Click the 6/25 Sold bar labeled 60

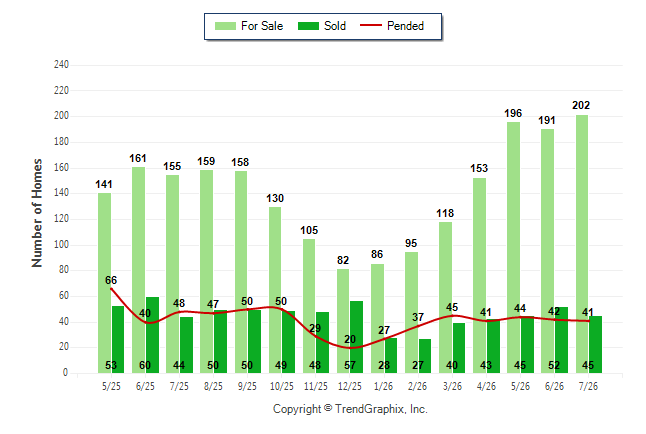(x=152, y=335)
